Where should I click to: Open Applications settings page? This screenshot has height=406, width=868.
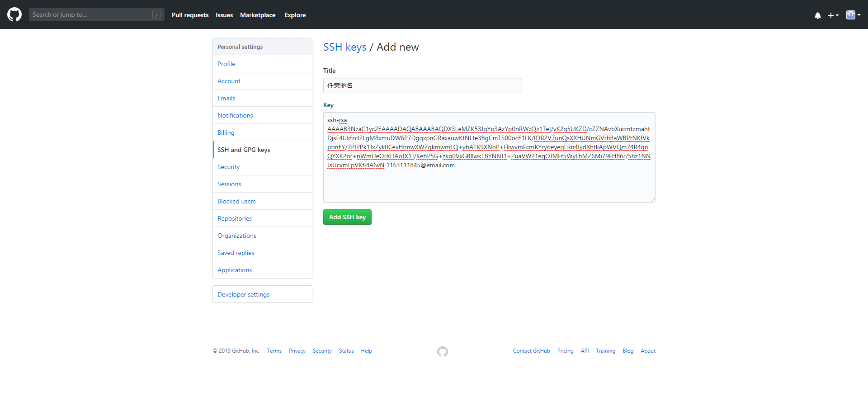262,270
